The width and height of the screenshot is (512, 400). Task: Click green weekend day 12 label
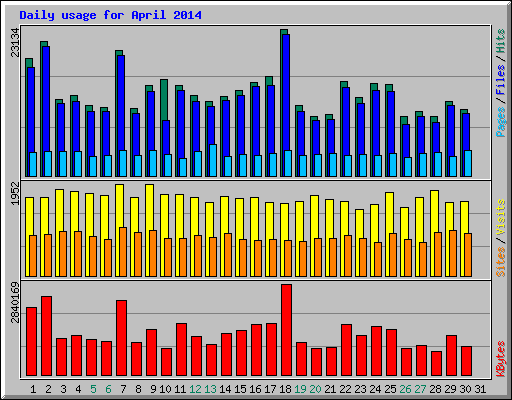point(195,389)
